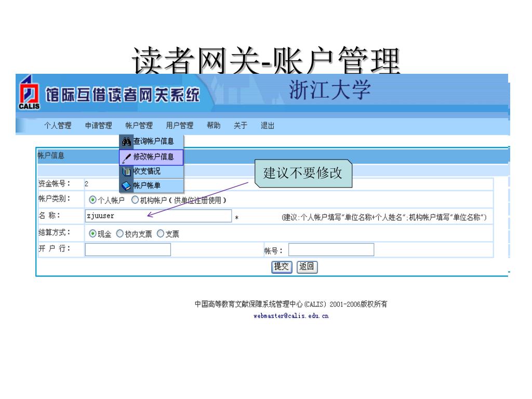Click the 帐户信息 panel header text

click(x=51, y=156)
